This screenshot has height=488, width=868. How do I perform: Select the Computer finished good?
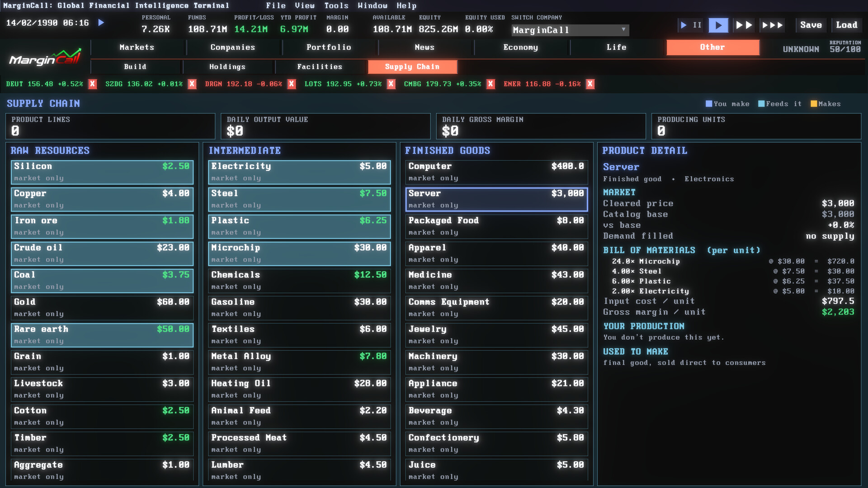tap(496, 172)
